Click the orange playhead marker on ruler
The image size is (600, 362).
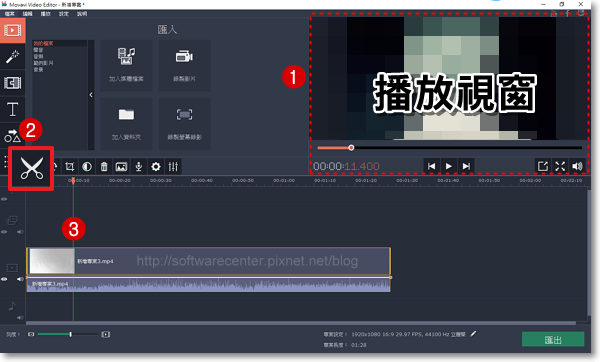tap(73, 181)
